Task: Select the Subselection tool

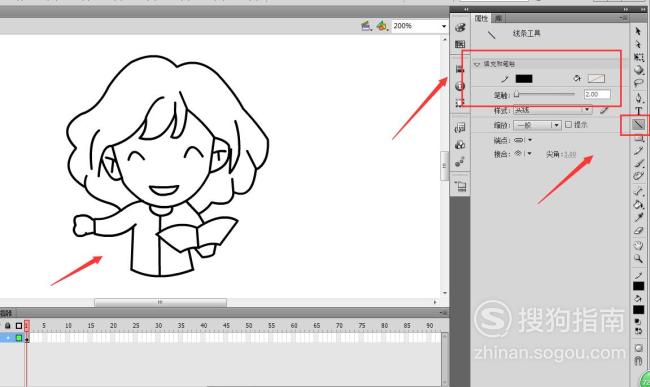Action: 638,44
